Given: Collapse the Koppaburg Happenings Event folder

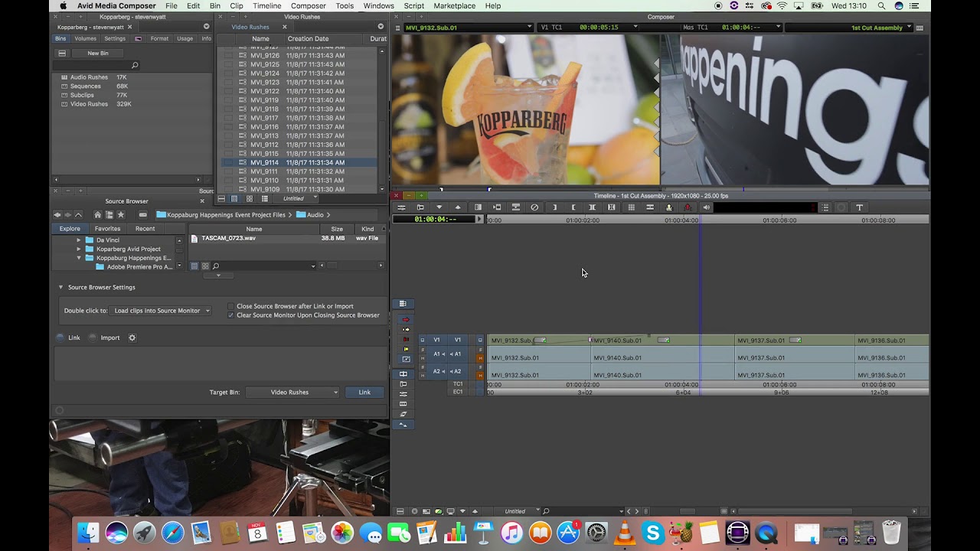Looking at the screenshot, I should click(78, 258).
